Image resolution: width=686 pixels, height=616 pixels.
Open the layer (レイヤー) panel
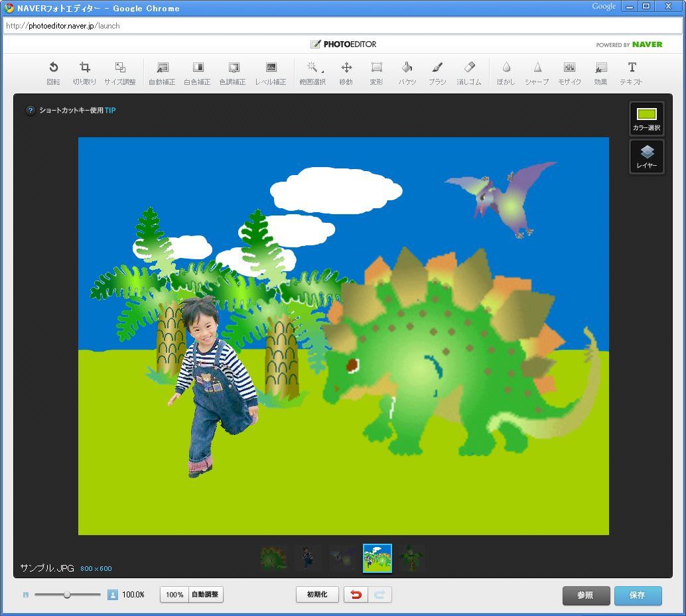point(647,157)
